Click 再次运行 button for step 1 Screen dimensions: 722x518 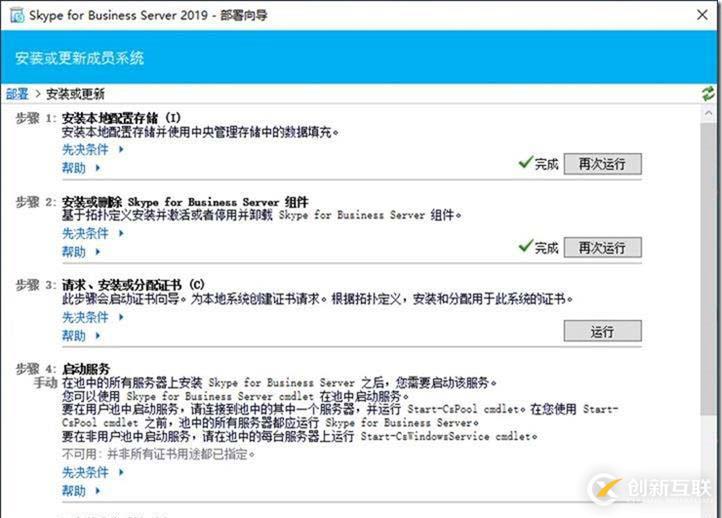click(602, 164)
